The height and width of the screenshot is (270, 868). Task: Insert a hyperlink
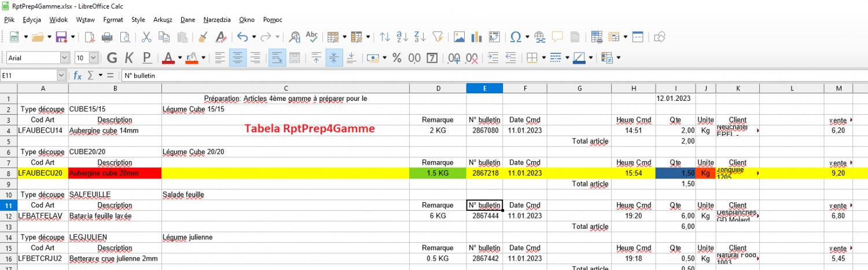click(540, 37)
